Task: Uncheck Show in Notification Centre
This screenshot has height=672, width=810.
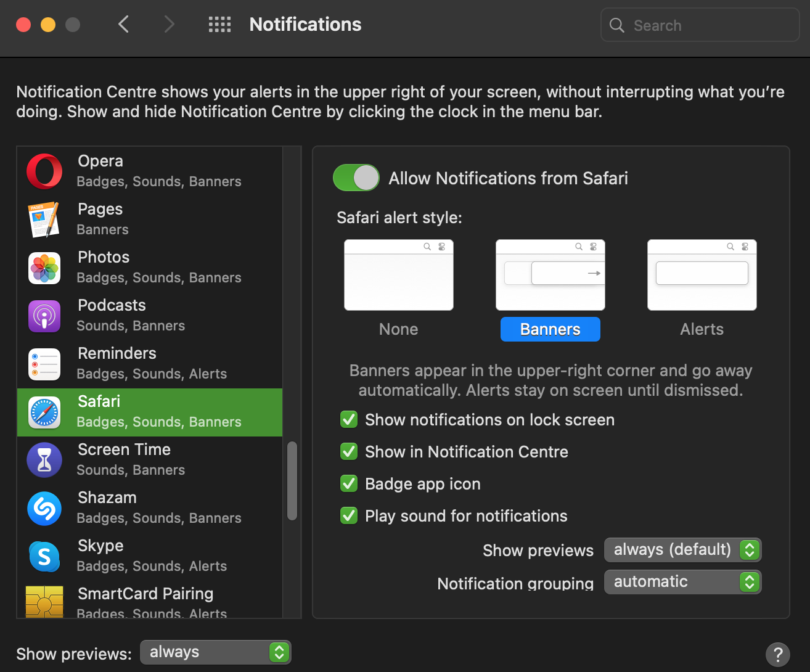Action: pyautogui.click(x=349, y=452)
